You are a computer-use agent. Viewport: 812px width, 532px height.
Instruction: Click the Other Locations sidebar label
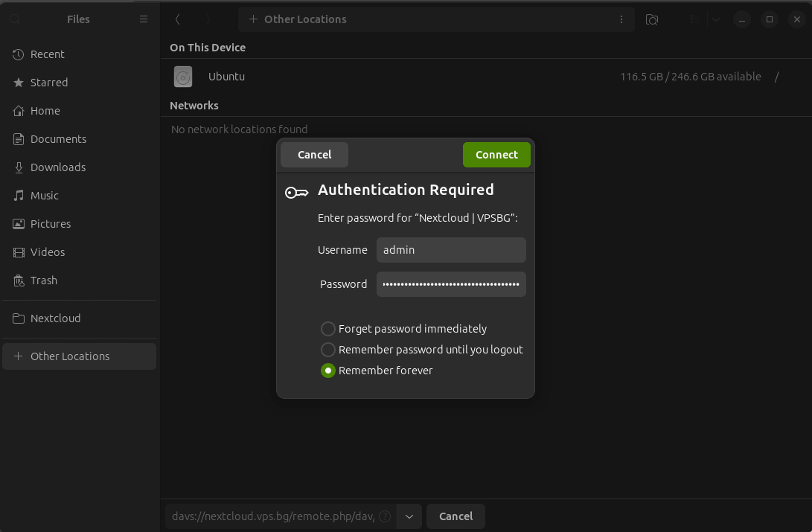(70, 356)
